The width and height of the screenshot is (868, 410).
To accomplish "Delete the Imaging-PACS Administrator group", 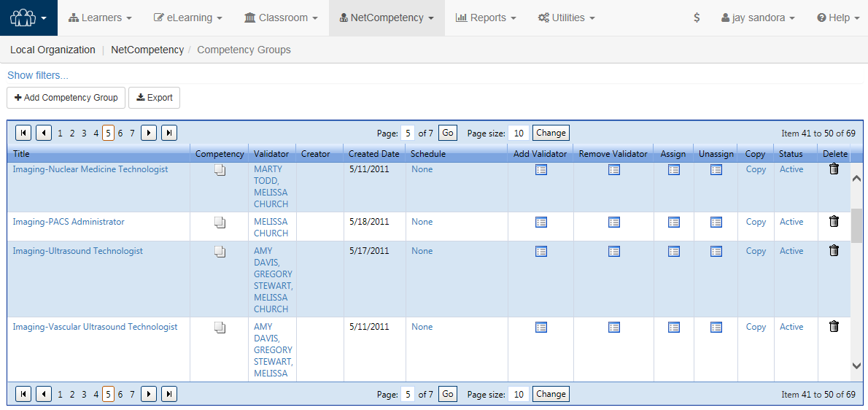I will click(834, 222).
